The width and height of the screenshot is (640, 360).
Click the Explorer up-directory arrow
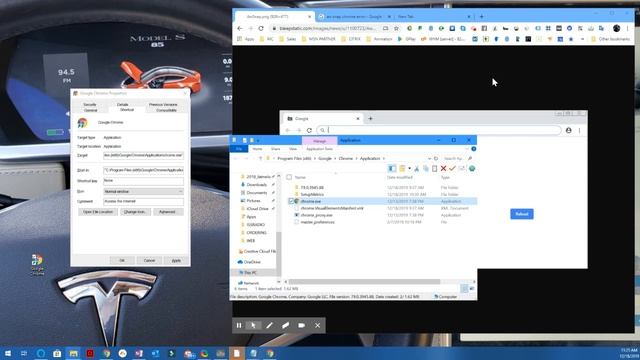[x=260, y=158]
